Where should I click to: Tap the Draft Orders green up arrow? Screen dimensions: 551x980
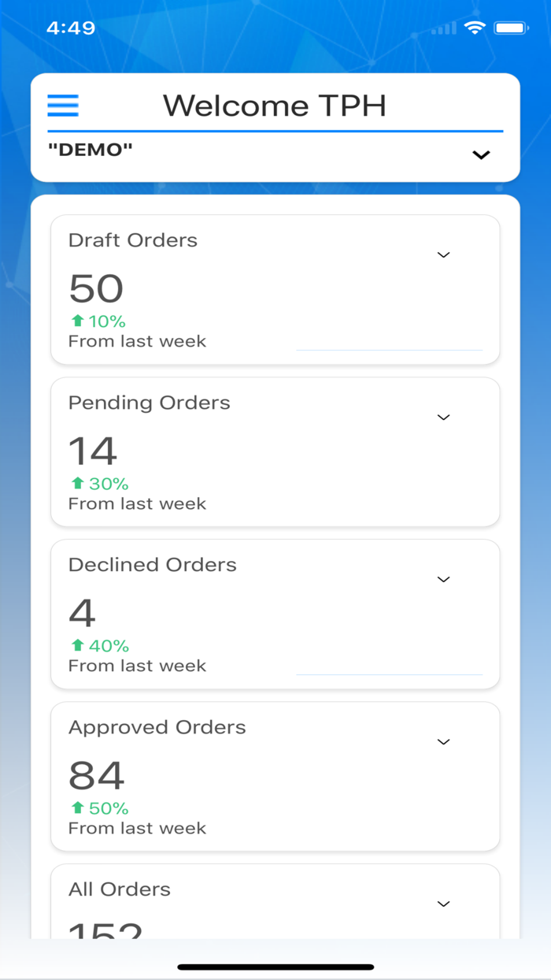tap(77, 321)
